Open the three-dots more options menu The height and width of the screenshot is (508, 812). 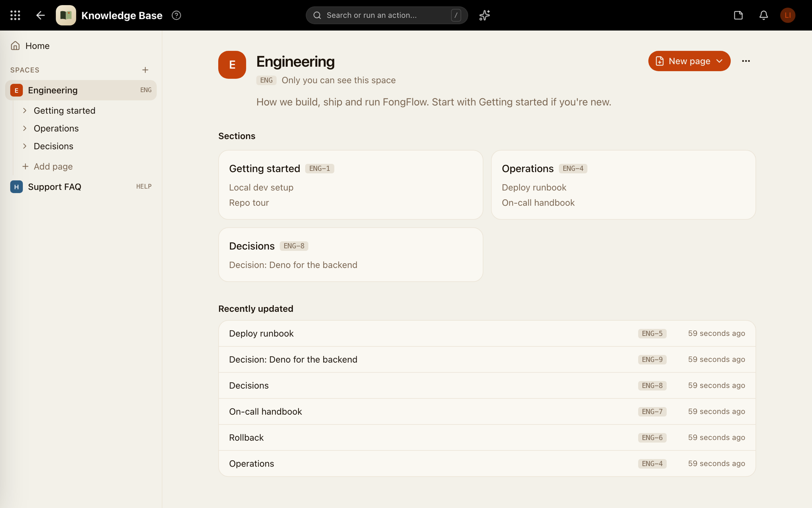tap(746, 61)
